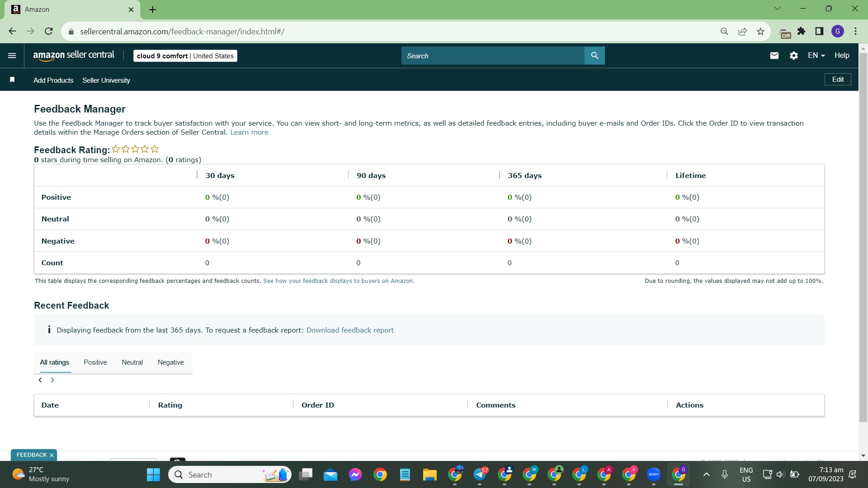The width and height of the screenshot is (868, 488).
Task: Click the Comments column header
Action: pos(495,405)
